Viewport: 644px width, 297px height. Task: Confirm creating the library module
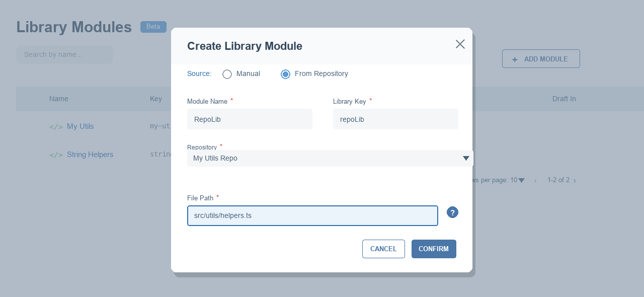pos(434,249)
